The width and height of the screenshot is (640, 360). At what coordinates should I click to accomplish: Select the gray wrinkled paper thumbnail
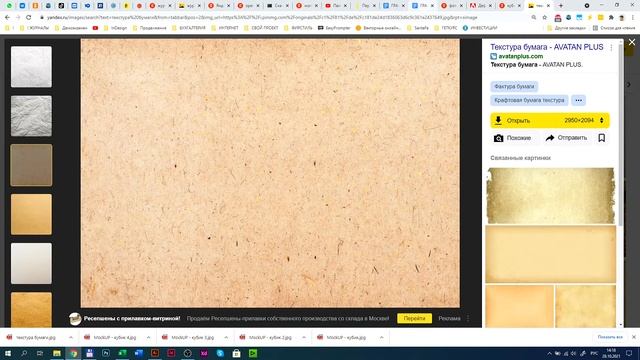[31, 116]
